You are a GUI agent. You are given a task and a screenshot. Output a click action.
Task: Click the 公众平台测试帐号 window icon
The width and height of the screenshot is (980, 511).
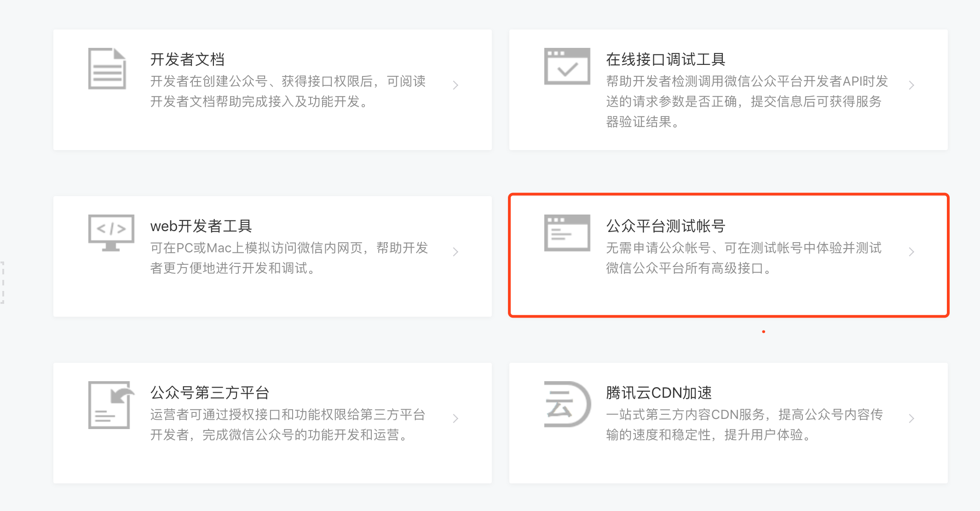coord(567,233)
